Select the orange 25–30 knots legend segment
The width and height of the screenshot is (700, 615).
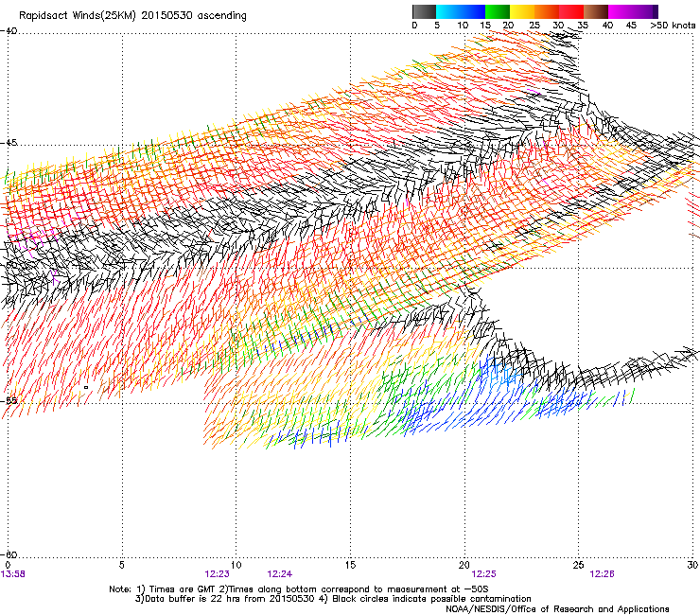pyautogui.click(x=547, y=11)
